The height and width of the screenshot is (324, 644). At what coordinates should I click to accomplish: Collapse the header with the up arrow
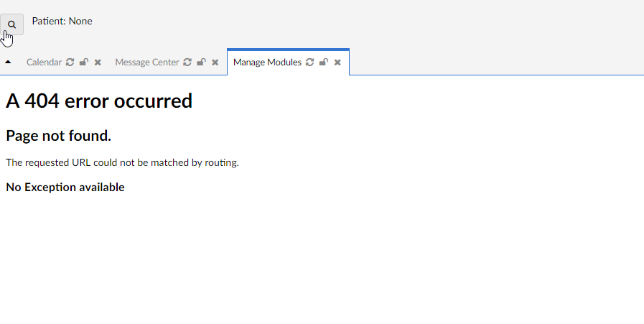8,62
